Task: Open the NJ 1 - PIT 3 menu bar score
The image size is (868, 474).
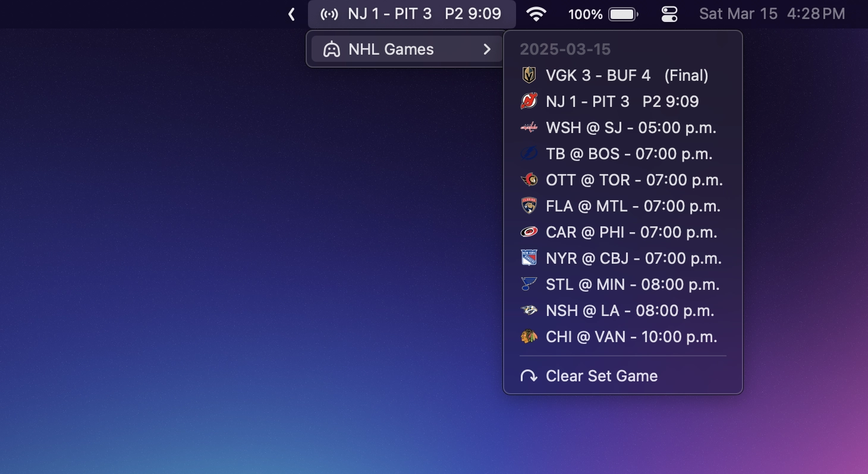Action: [x=411, y=14]
